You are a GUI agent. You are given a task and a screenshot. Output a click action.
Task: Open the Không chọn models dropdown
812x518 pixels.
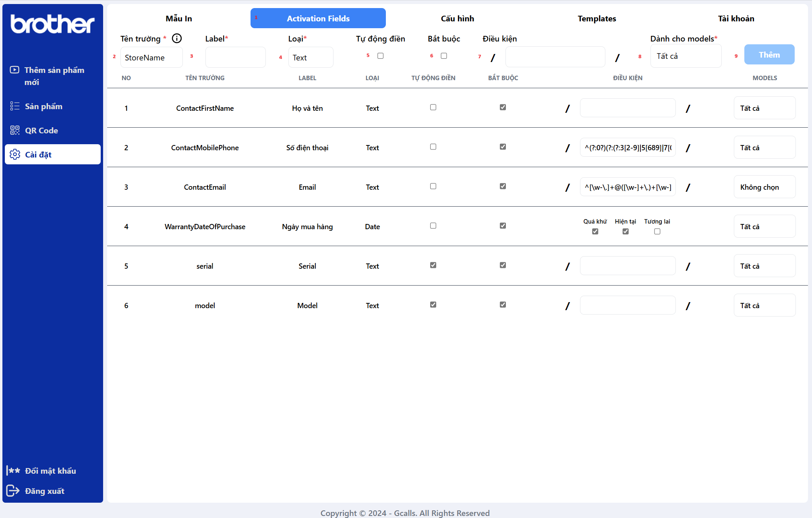pos(764,187)
